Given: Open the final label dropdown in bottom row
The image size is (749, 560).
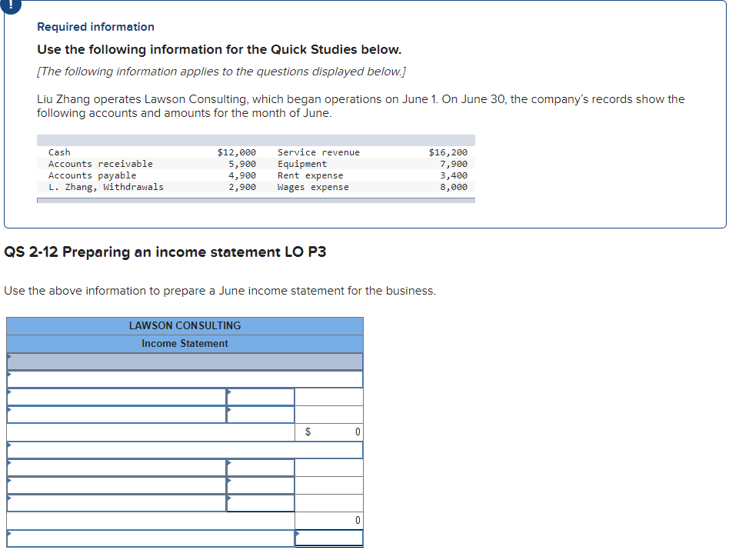Looking at the screenshot, I should tap(151, 538).
